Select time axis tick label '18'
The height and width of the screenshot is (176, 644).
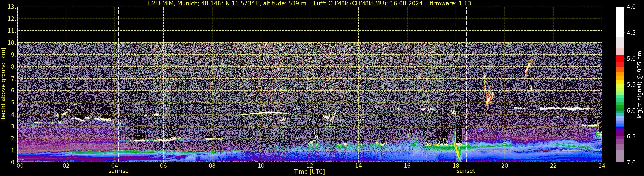pos(456,166)
